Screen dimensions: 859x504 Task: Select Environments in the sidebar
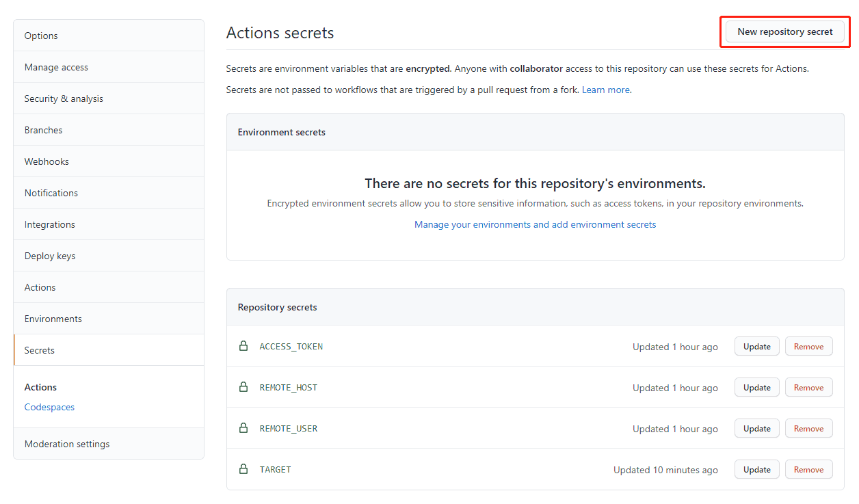tap(53, 319)
